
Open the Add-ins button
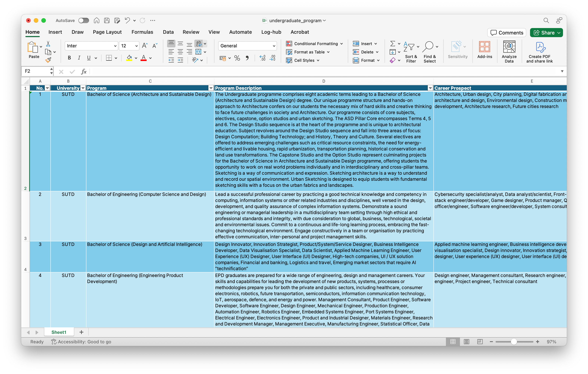click(484, 50)
